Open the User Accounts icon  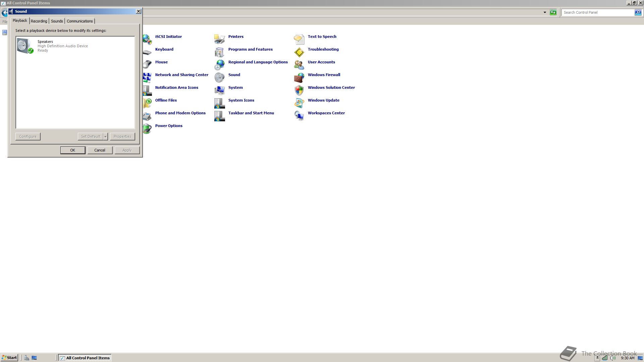click(x=299, y=65)
